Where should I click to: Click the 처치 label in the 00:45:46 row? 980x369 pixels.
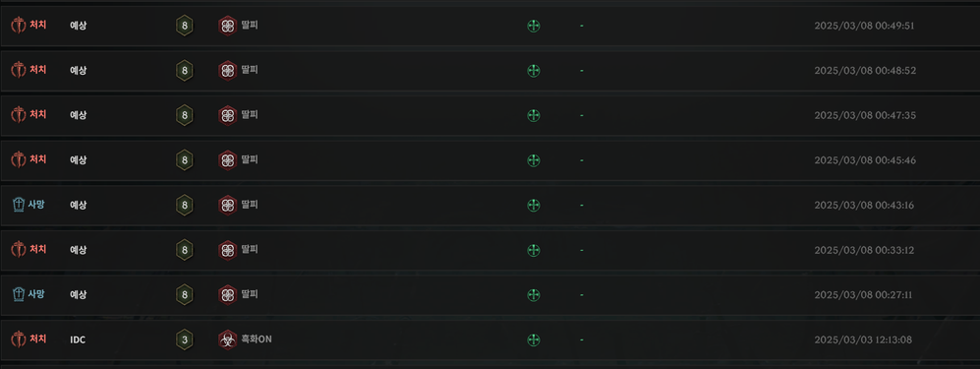coord(38,159)
